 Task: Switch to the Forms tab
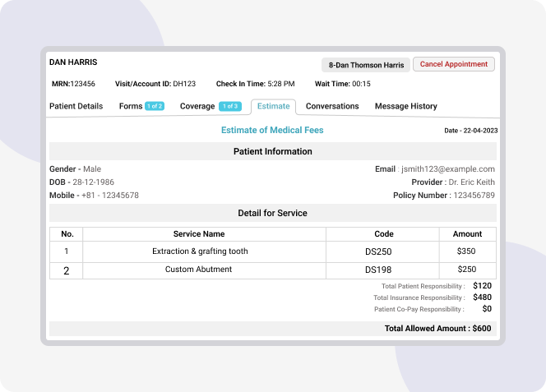(130, 106)
